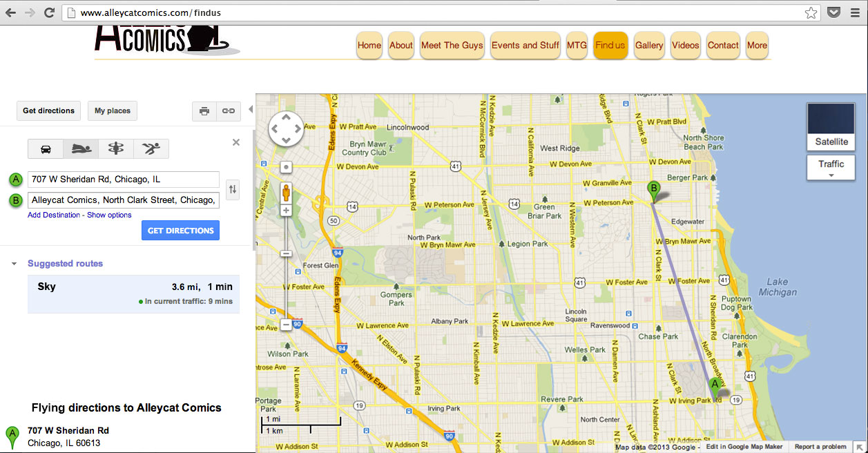Swap start and end points
Viewport: 868px width, 453px height.
click(233, 189)
